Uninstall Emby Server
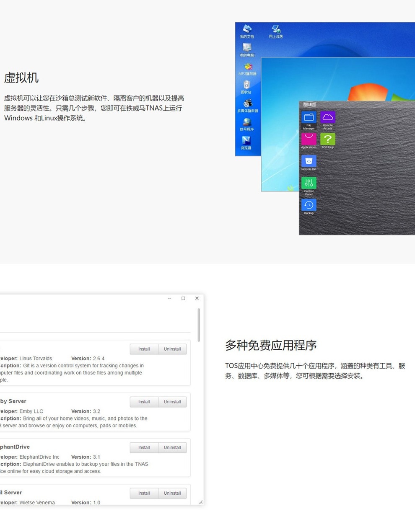415x532 pixels. 172,402
